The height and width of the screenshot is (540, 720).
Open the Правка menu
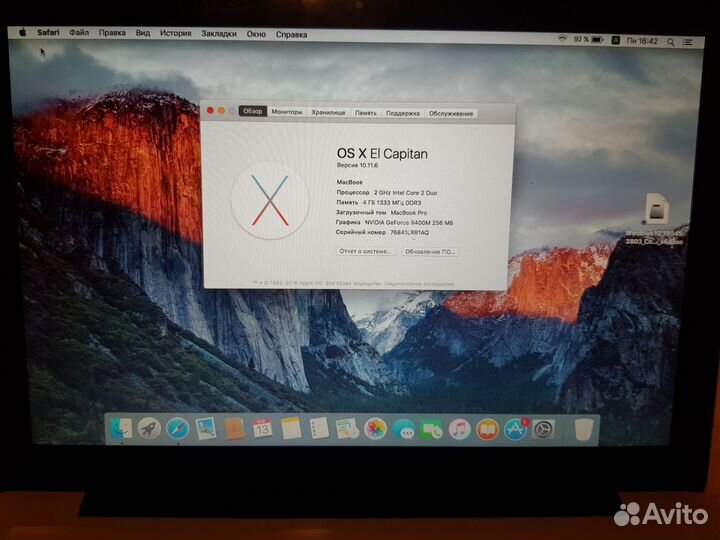coord(112,33)
